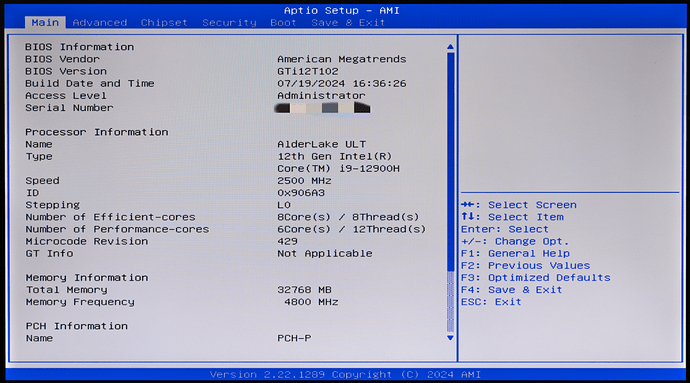Select the GT Info label
The width and height of the screenshot is (690, 383).
click(49, 254)
